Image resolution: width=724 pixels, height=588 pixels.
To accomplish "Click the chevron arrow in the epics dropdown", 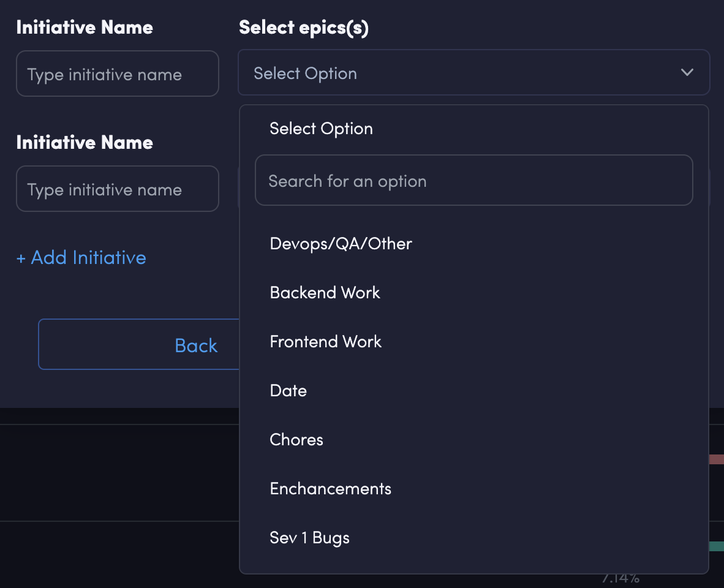I will pyautogui.click(x=687, y=73).
